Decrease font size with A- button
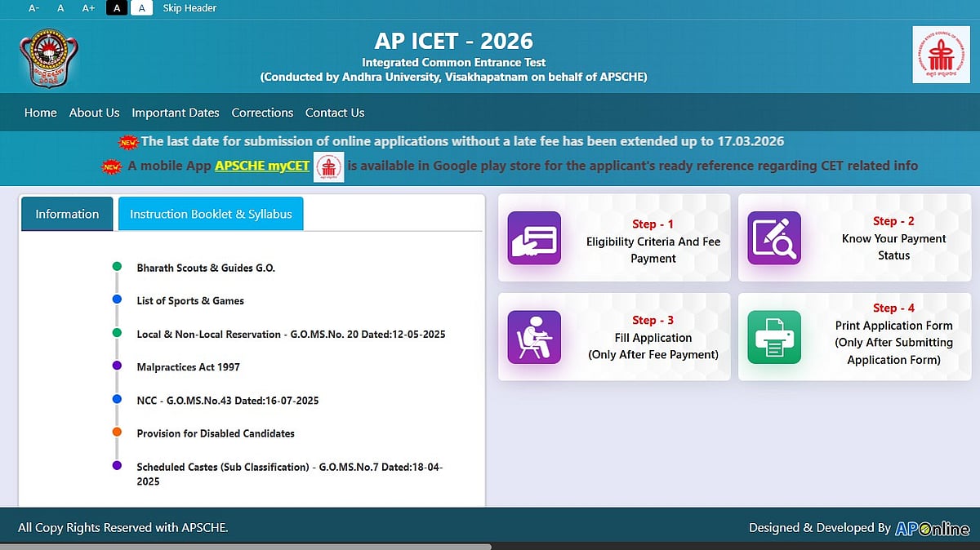Screen dimensions: 980x550 [33, 8]
